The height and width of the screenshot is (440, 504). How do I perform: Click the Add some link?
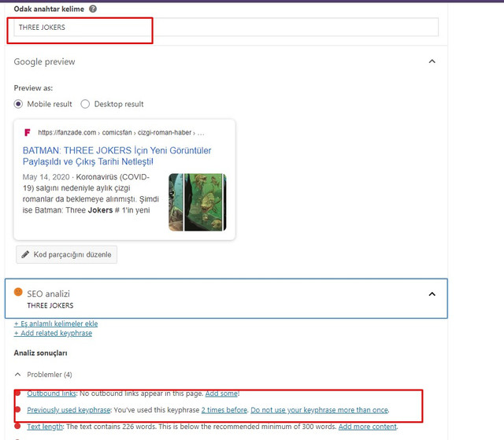(222, 394)
